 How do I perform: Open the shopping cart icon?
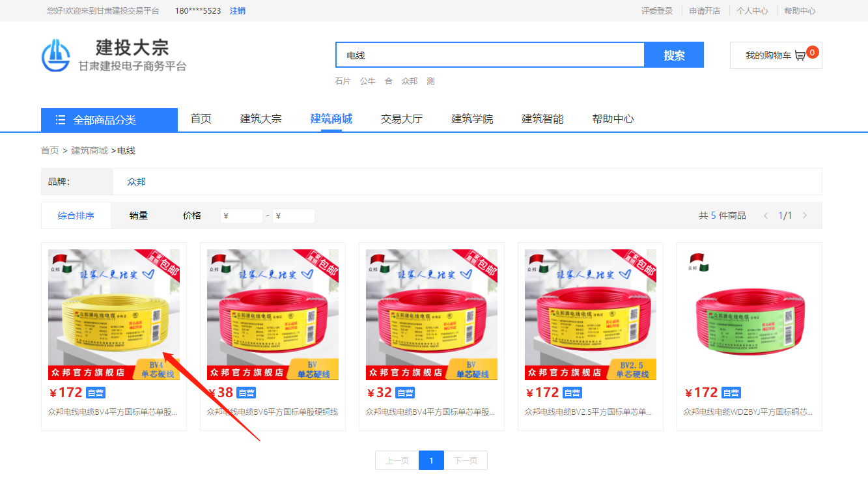(800, 56)
